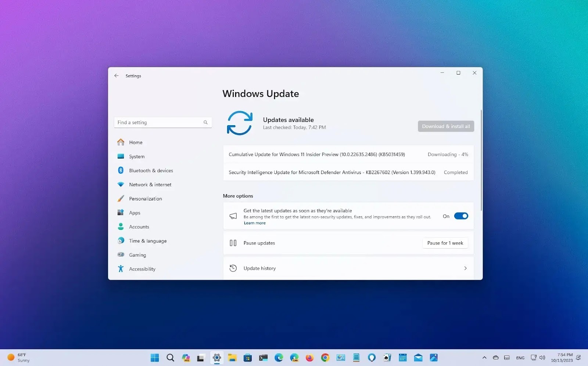Select the Cumulative Update KB5031459 row text
The image size is (588, 366).
[x=317, y=155]
